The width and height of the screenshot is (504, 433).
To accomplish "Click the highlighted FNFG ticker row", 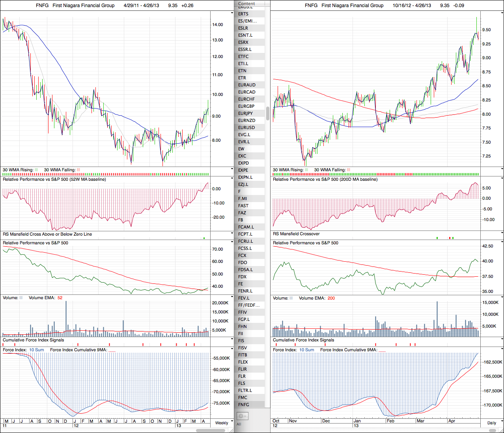I will (244, 405).
